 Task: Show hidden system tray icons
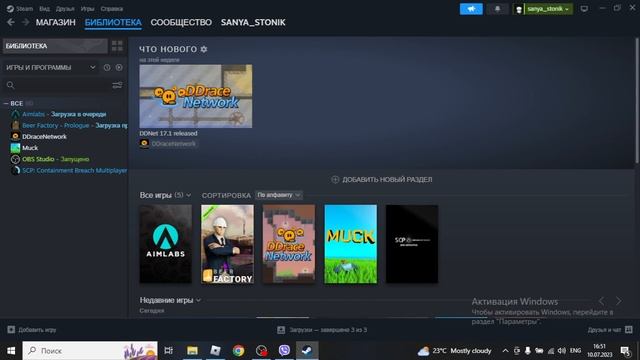(505, 351)
